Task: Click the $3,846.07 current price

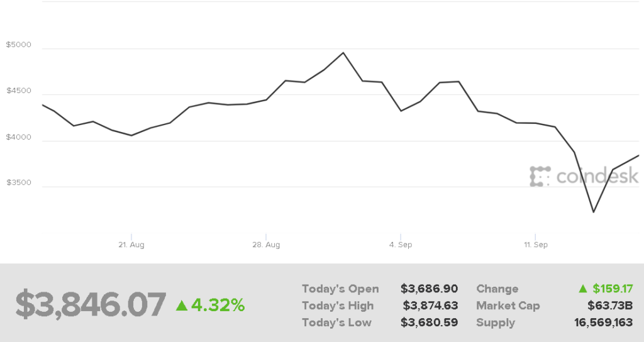Action: pos(91,305)
